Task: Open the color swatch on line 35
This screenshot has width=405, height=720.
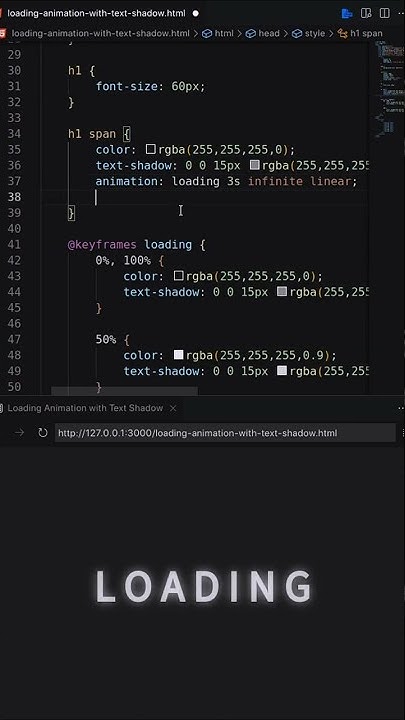Action: [x=151, y=149]
